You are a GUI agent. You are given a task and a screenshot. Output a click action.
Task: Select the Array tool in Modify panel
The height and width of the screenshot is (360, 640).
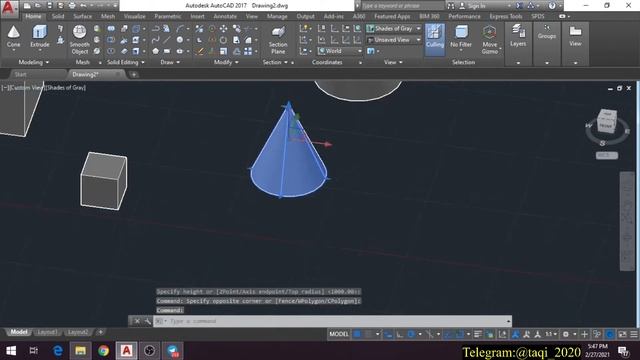[248, 51]
